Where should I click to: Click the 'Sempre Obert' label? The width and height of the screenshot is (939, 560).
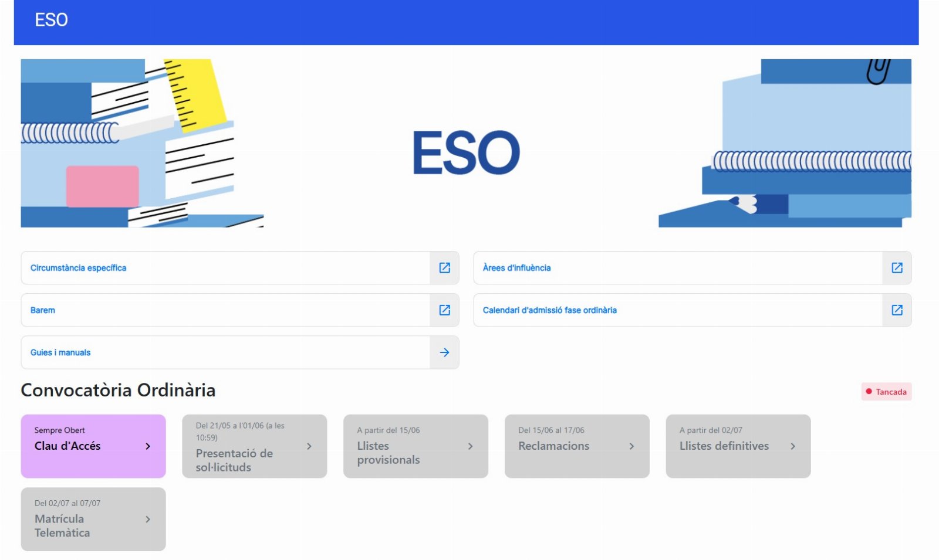tap(59, 430)
